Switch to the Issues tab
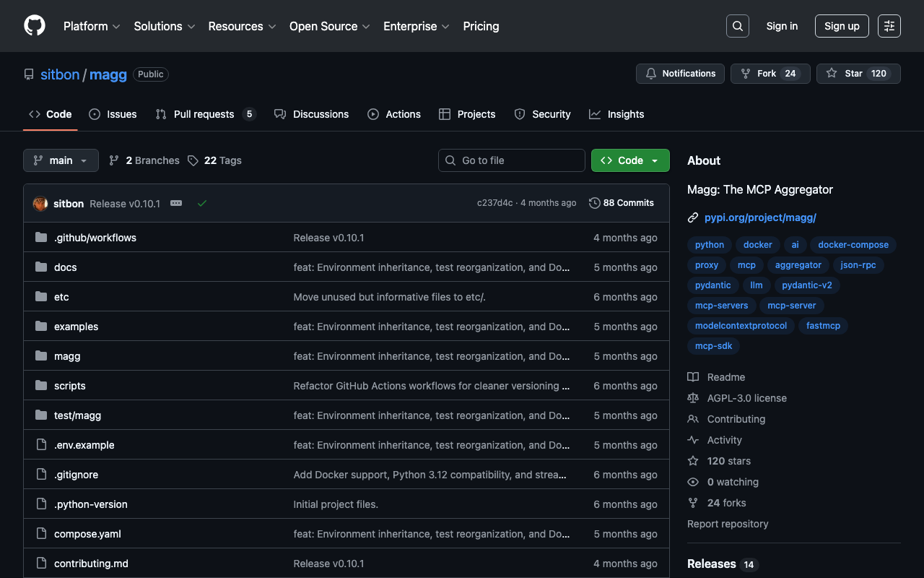Viewport: 924px width, 578px height. (x=113, y=114)
